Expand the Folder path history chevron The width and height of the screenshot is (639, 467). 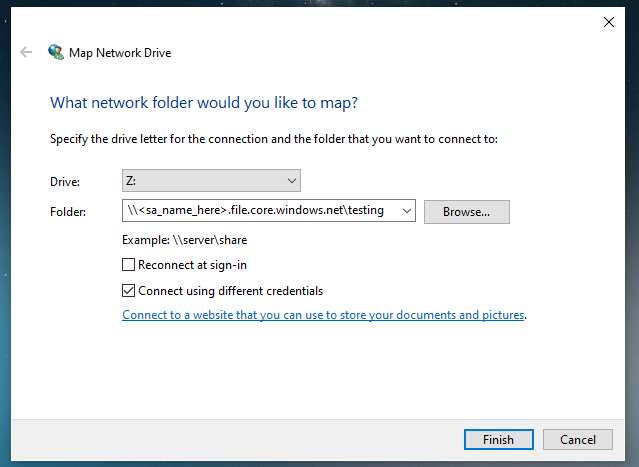tap(407, 211)
